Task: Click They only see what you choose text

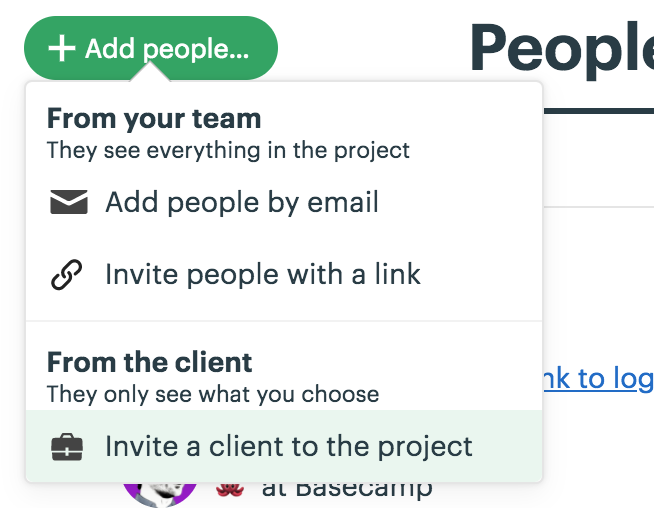Action: tap(213, 394)
